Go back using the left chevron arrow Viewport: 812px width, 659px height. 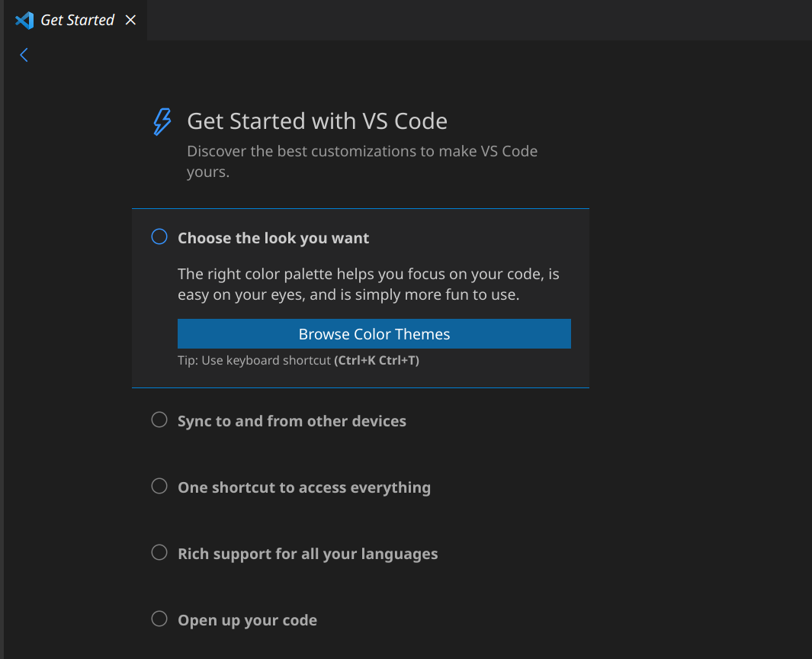[24, 55]
